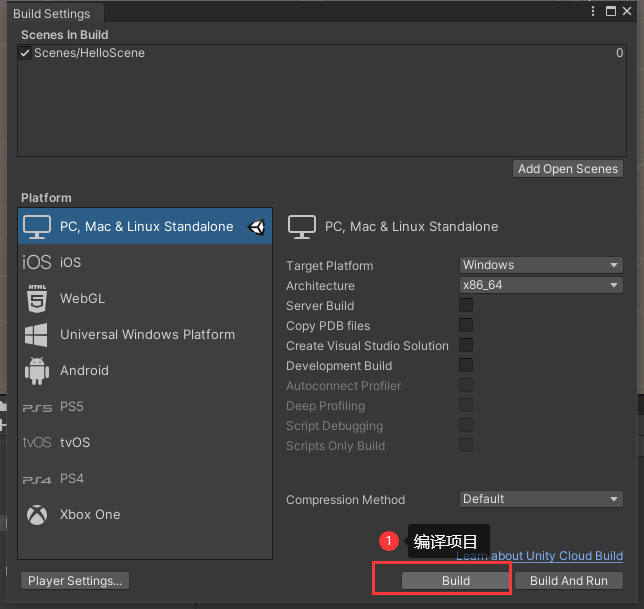Click the Add Open Scenes button
Image resolution: width=644 pixels, height=609 pixels.
pyautogui.click(x=568, y=169)
